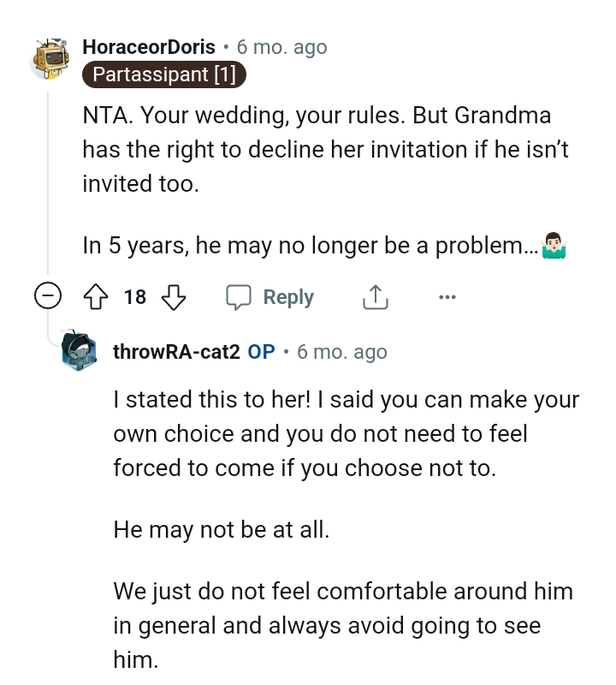Click throwRA-cat2's avatar

click(80, 351)
